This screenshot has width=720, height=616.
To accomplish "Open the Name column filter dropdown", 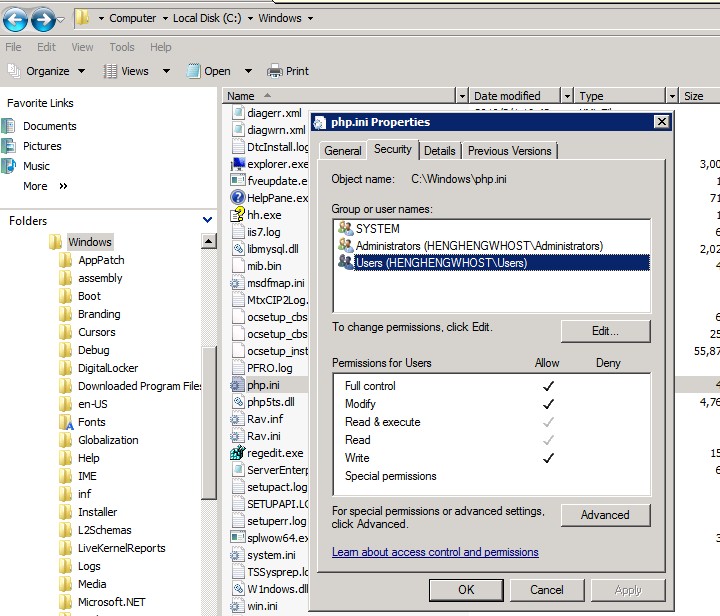I will 462,96.
